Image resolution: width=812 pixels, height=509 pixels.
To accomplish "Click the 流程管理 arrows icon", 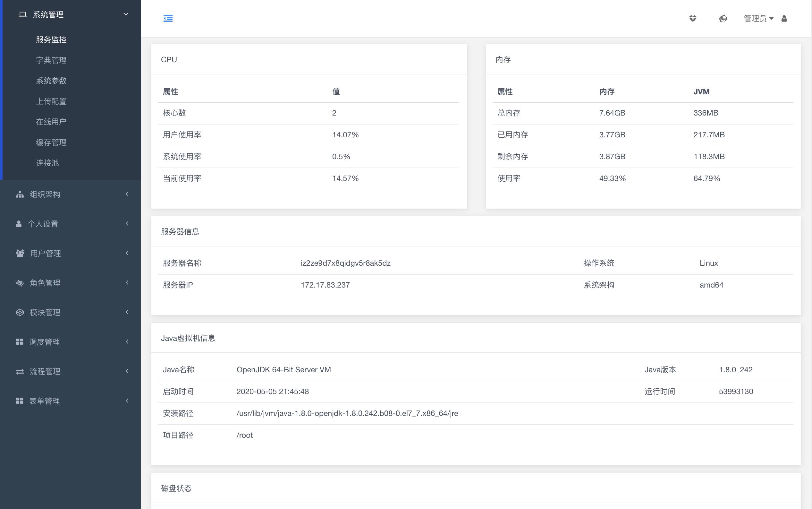I will tap(19, 371).
